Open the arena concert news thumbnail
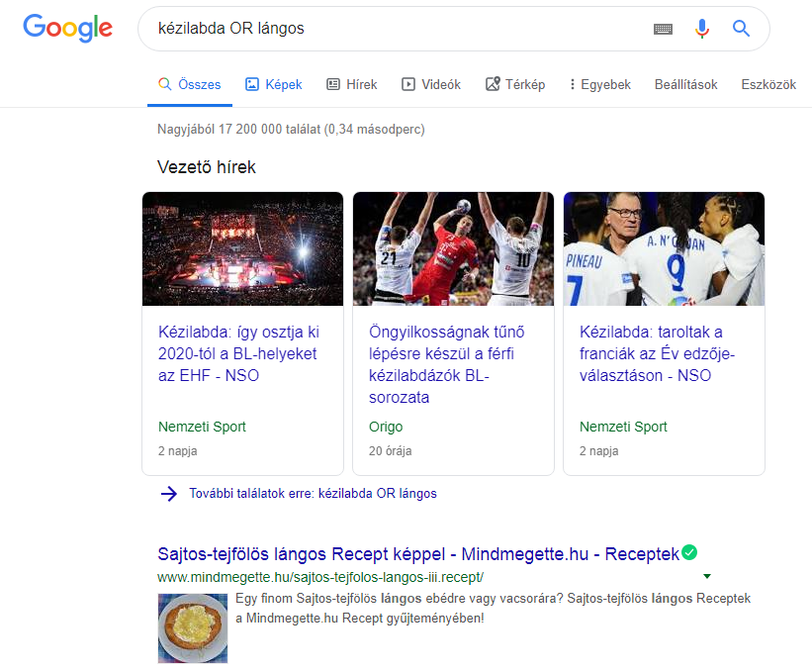 243,248
